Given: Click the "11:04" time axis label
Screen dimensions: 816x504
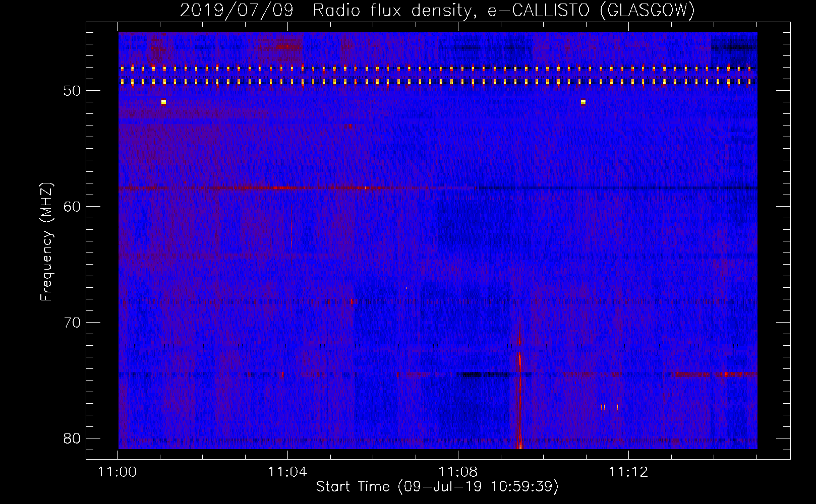Looking at the screenshot, I should coord(287,472).
